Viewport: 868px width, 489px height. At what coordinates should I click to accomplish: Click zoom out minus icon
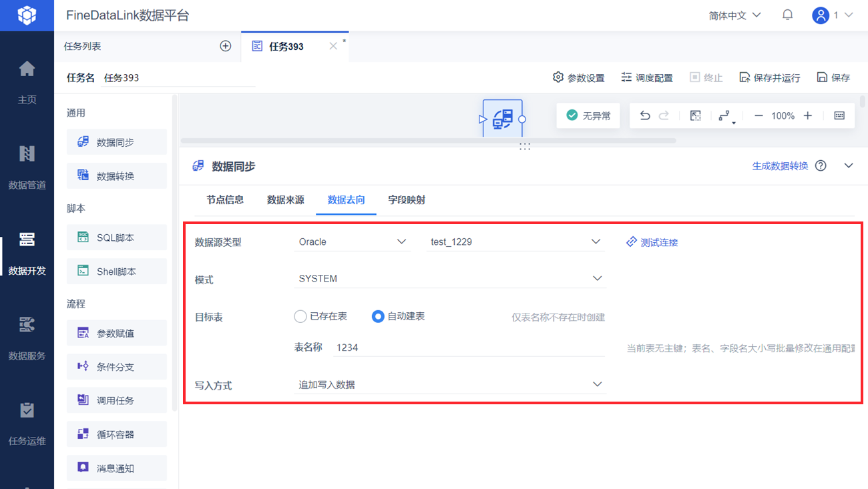click(x=758, y=115)
